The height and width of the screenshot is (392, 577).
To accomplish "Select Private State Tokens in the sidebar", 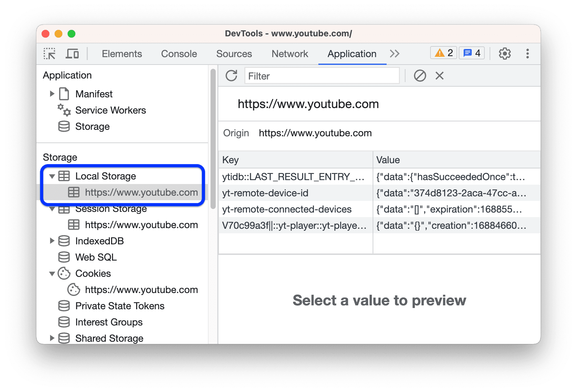I will point(120,306).
